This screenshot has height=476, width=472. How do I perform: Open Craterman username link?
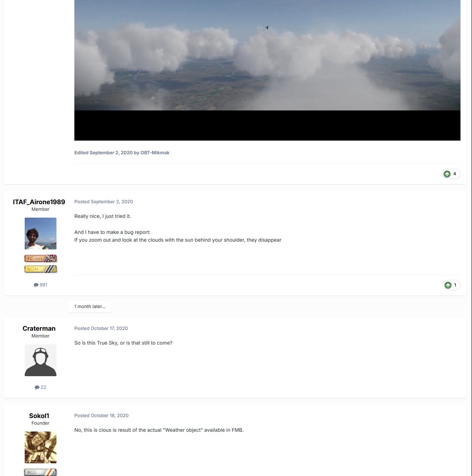(x=39, y=328)
